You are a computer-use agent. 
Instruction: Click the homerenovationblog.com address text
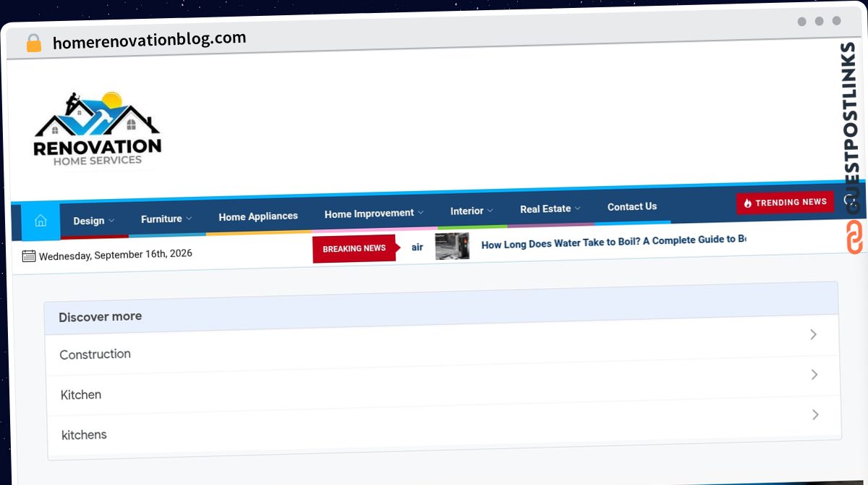149,40
